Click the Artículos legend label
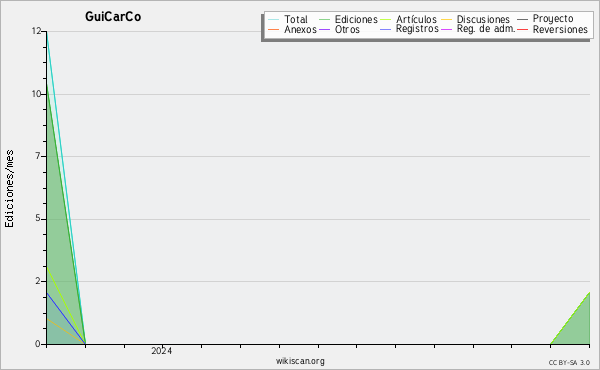This screenshot has height=370, width=600. [416, 19]
